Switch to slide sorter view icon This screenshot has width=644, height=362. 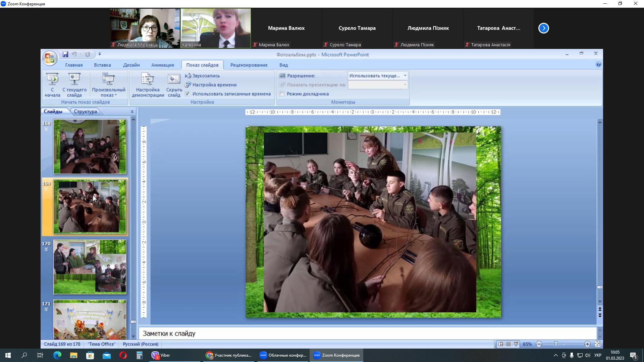(508, 344)
